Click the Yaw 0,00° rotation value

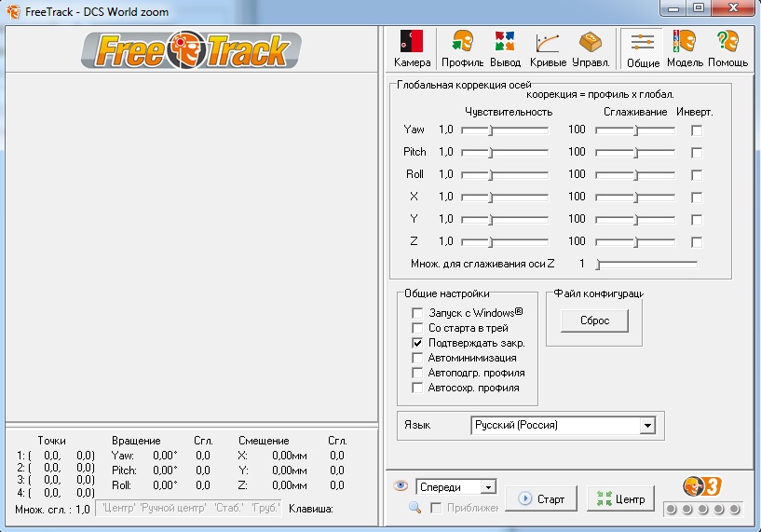165,456
